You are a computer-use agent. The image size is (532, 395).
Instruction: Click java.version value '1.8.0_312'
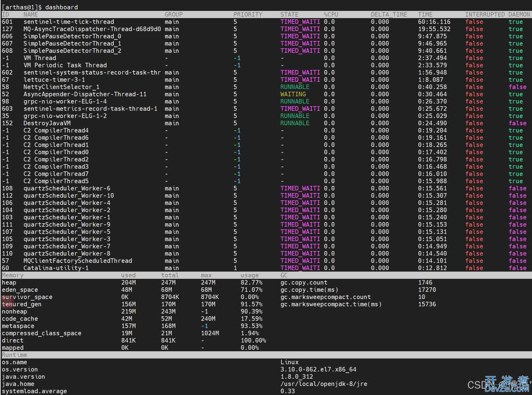point(297,377)
